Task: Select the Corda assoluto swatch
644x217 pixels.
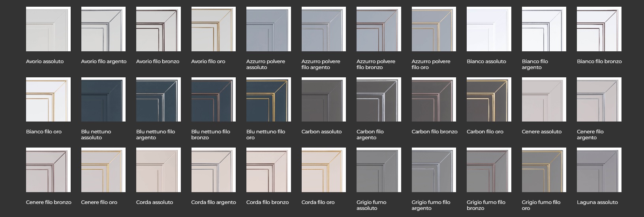Action: 158,170
